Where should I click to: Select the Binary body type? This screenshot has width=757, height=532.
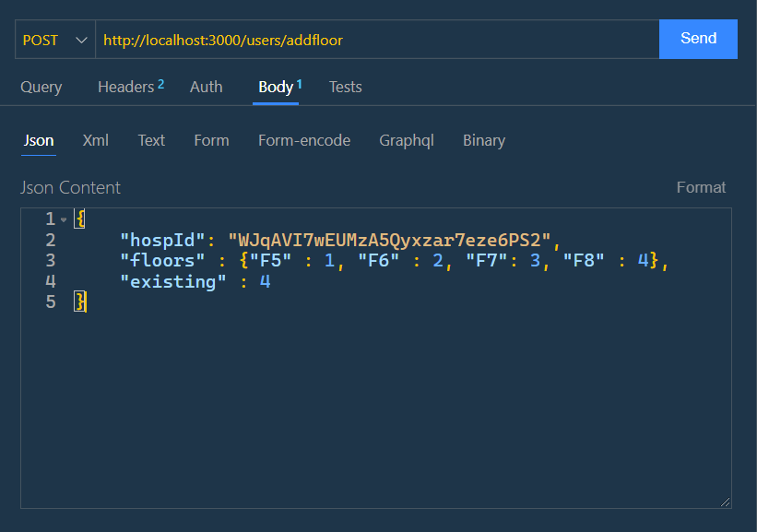[x=483, y=140]
